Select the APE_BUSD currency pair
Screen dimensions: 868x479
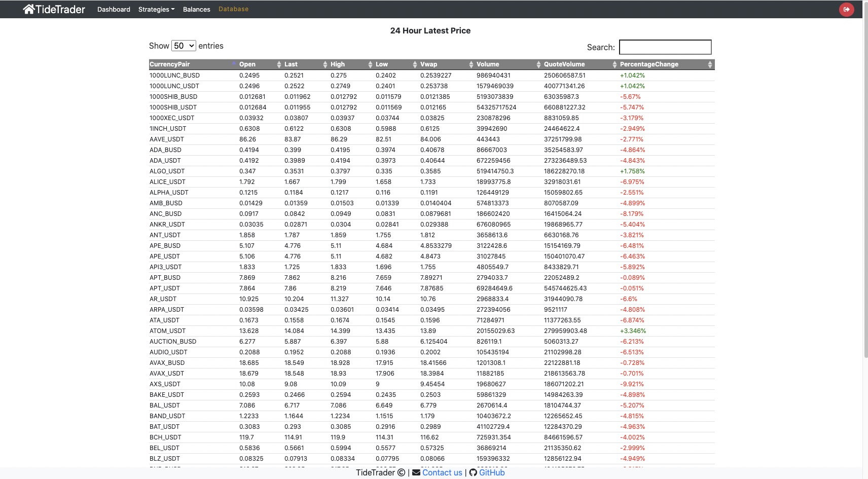click(165, 246)
